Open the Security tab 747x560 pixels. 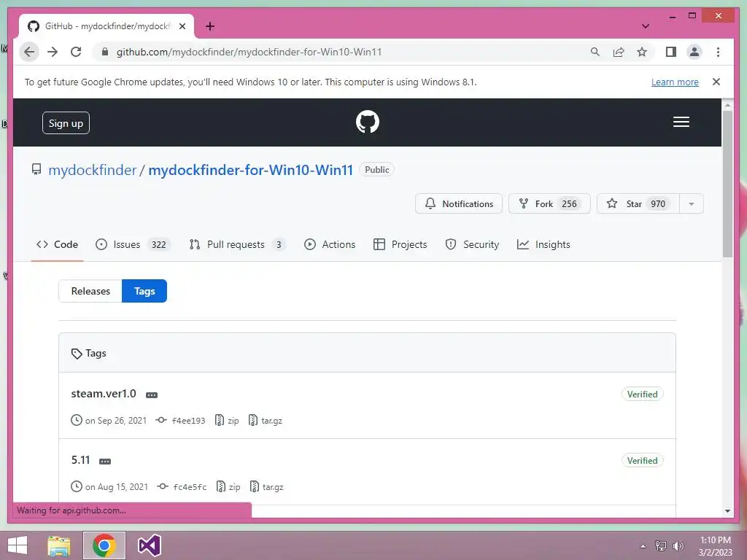point(472,245)
